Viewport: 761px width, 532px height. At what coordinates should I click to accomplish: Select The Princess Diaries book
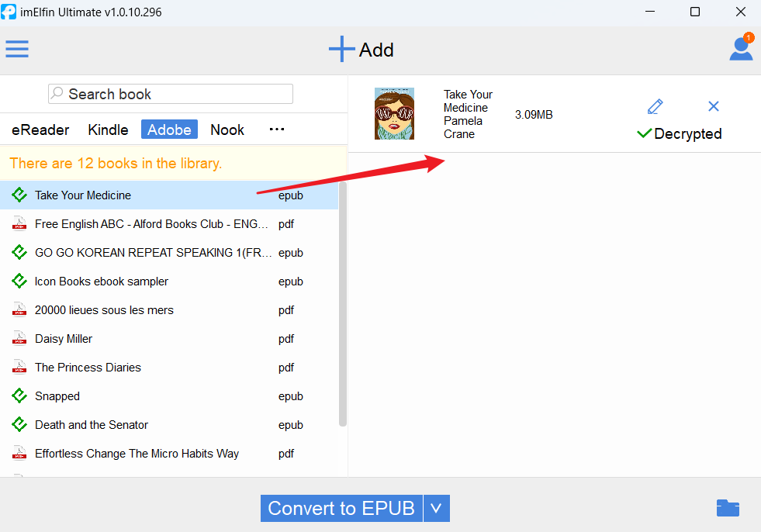[169, 368]
